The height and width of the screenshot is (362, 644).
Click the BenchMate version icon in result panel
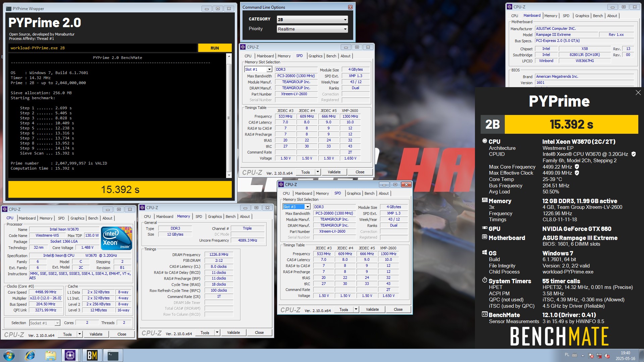coord(484,314)
